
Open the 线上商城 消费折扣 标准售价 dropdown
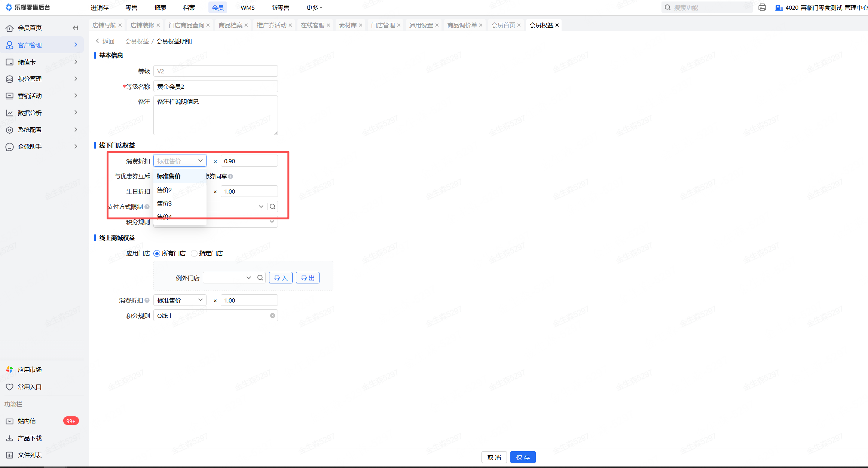(180, 300)
